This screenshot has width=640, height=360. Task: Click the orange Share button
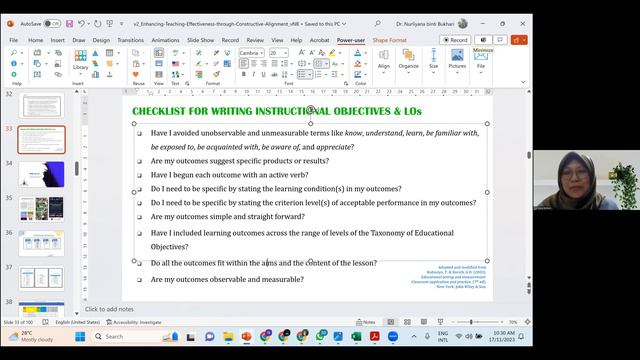(x=519, y=40)
